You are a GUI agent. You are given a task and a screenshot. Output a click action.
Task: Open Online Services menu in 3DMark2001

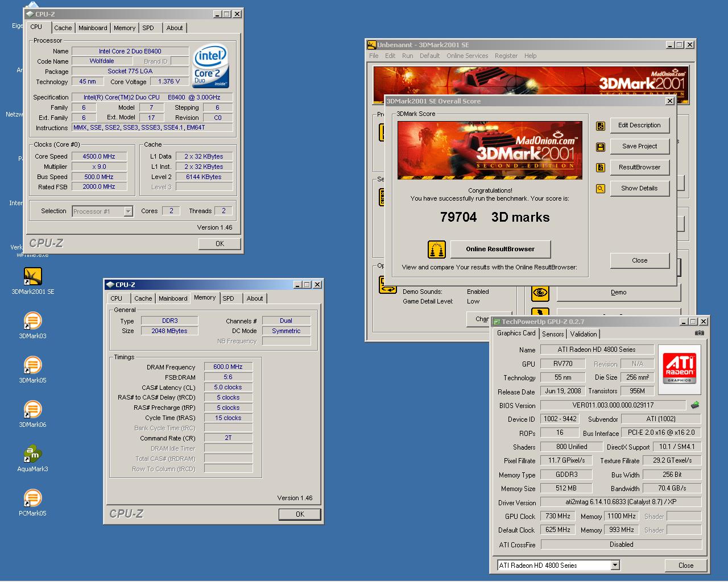point(467,56)
